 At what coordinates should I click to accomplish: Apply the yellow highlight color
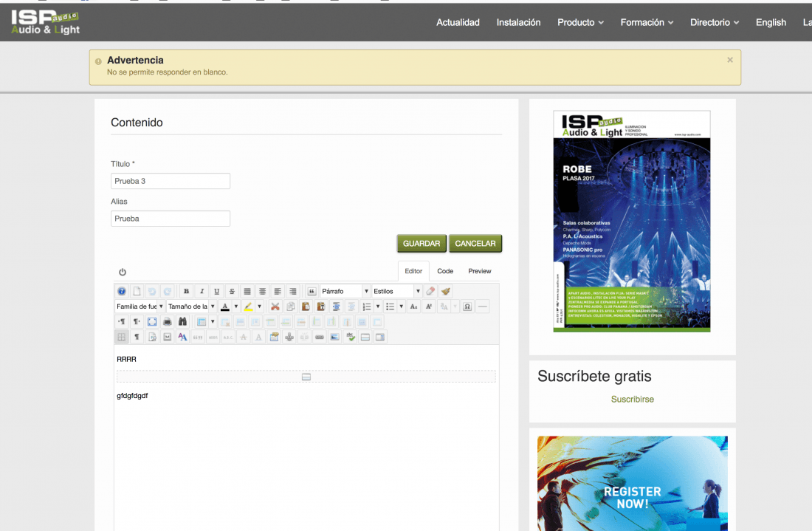(249, 306)
